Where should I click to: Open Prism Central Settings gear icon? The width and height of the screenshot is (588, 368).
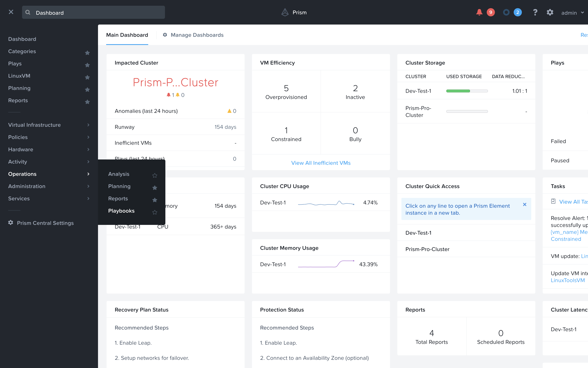(10, 222)
